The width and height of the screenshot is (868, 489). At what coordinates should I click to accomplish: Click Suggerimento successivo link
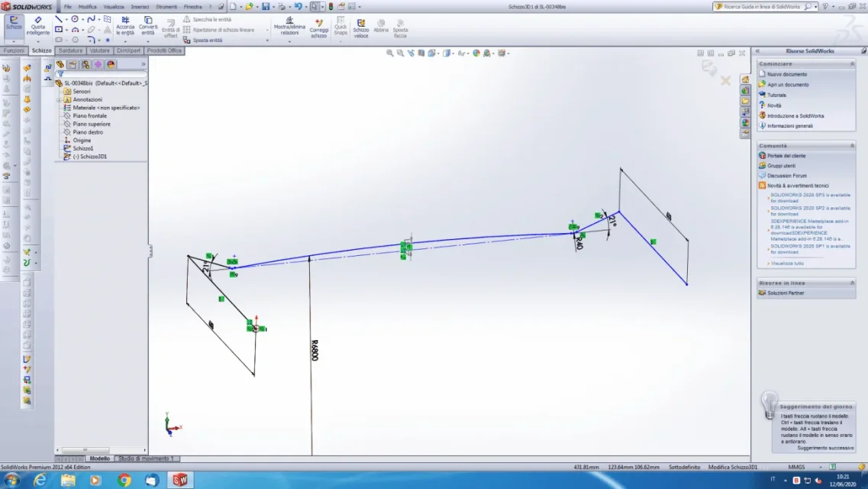pyautogui.click(x=825, y=448)
